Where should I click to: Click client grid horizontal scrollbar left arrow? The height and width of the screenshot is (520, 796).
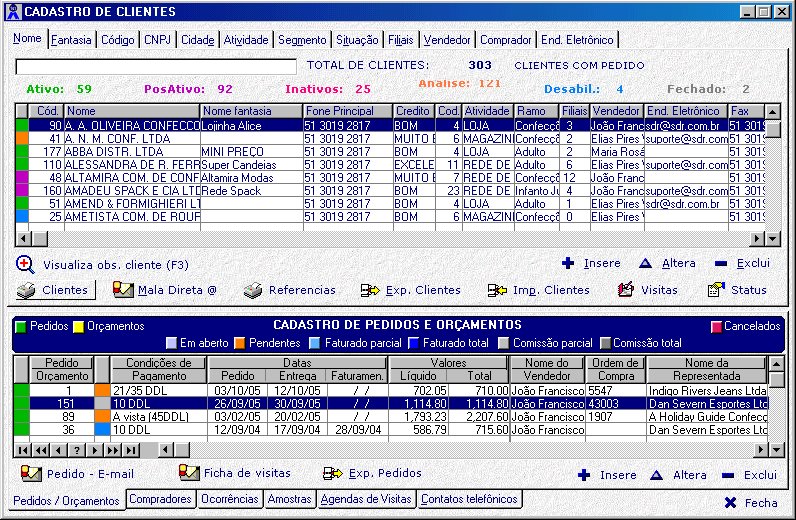(x=22, y=238)
